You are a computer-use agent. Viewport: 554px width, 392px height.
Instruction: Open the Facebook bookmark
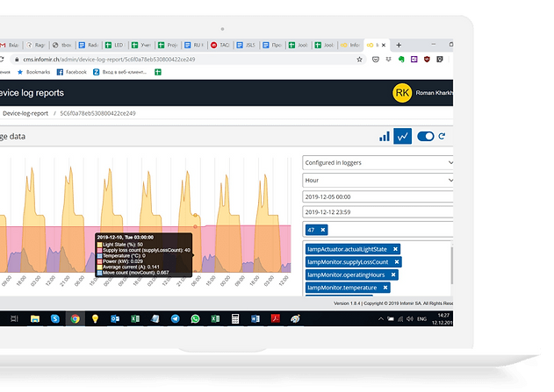(x=72, y=72)
